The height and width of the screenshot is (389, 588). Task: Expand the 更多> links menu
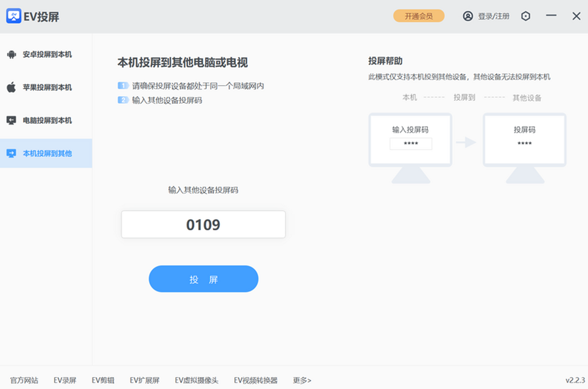pos(302,380)
